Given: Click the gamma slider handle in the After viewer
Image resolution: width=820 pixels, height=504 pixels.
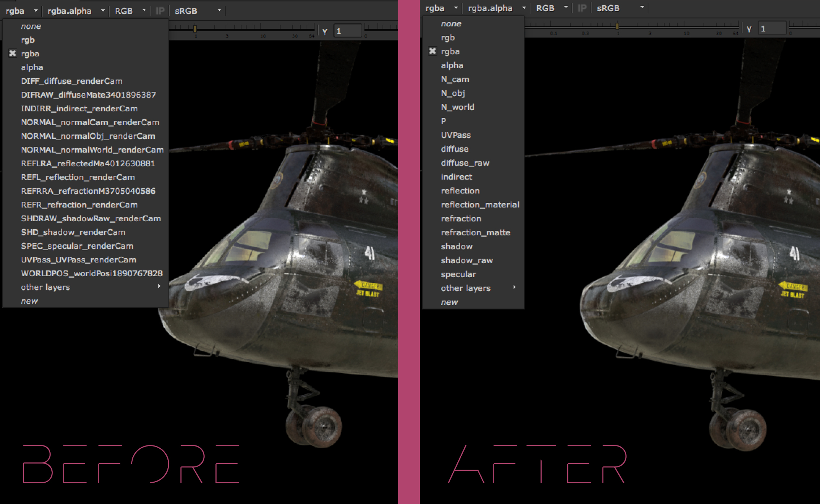Looking at the screenshot, I should click(617, 26).
